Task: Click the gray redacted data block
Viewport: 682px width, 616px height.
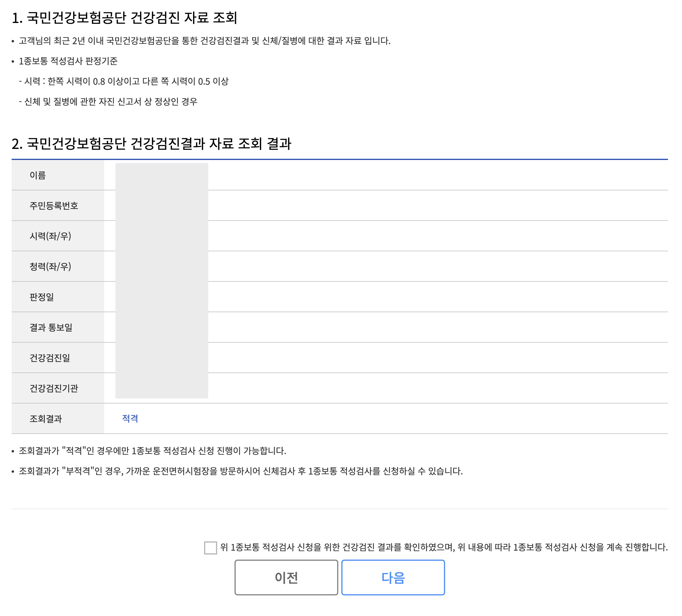Action: pyautogui.click(x=162, y=280)
